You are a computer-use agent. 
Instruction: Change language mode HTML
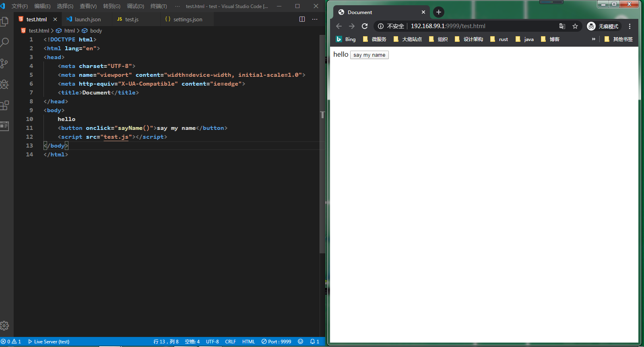(x=249, y=342)
